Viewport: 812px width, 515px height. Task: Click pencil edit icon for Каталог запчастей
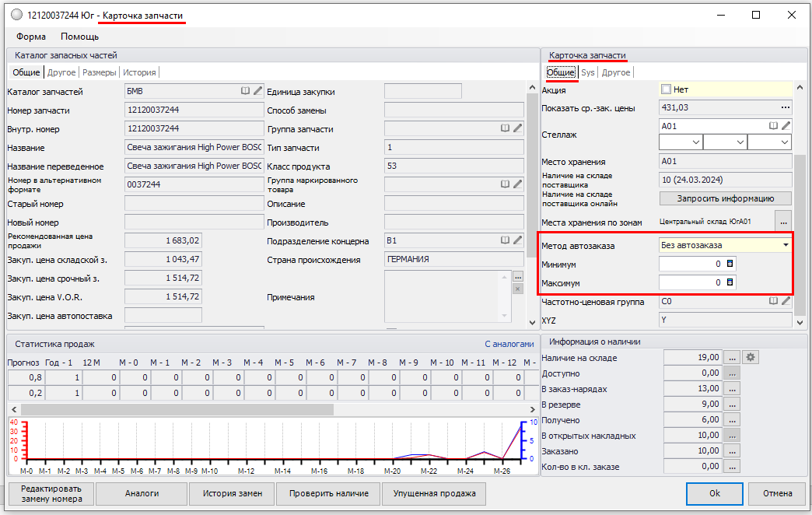257,91
